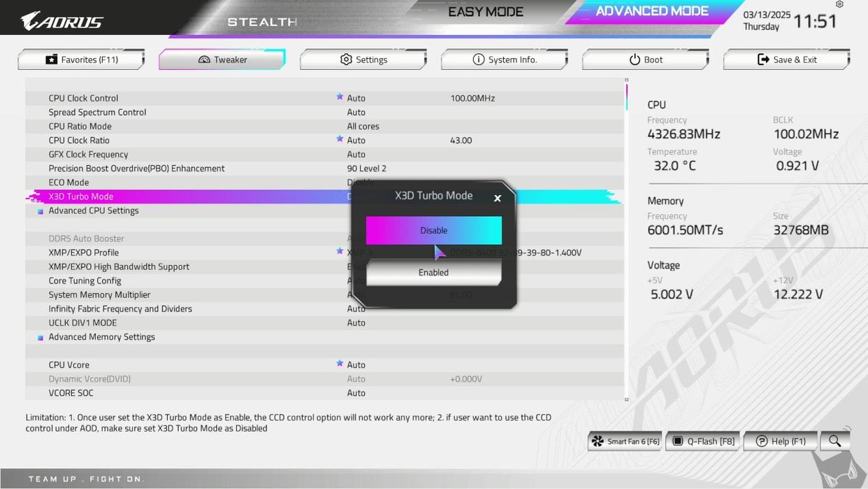Click the AORUS logo
Image resolution: width=868 pixels, height=489 pixels.
click(x=62, y=21)
